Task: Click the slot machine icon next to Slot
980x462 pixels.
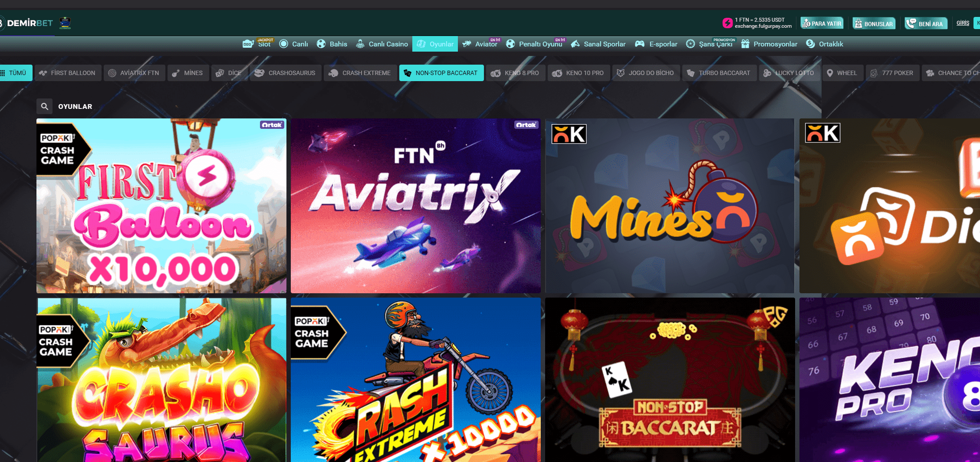Action: click(x=248, y=44)
